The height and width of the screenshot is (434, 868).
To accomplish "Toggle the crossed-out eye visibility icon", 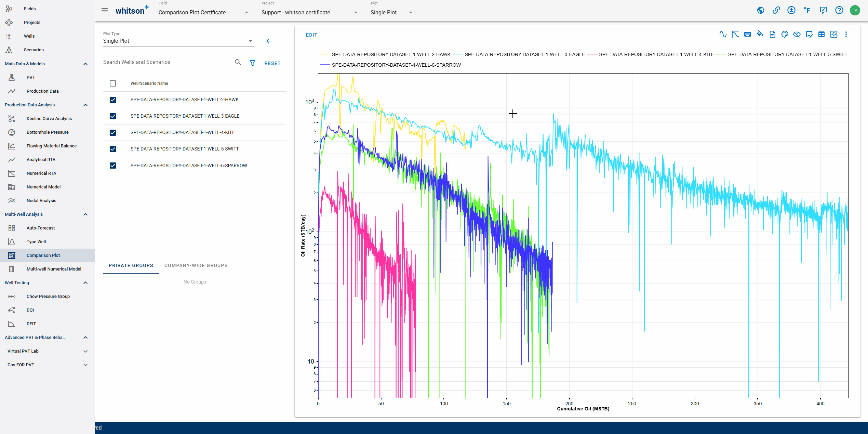I will (797, 34).
